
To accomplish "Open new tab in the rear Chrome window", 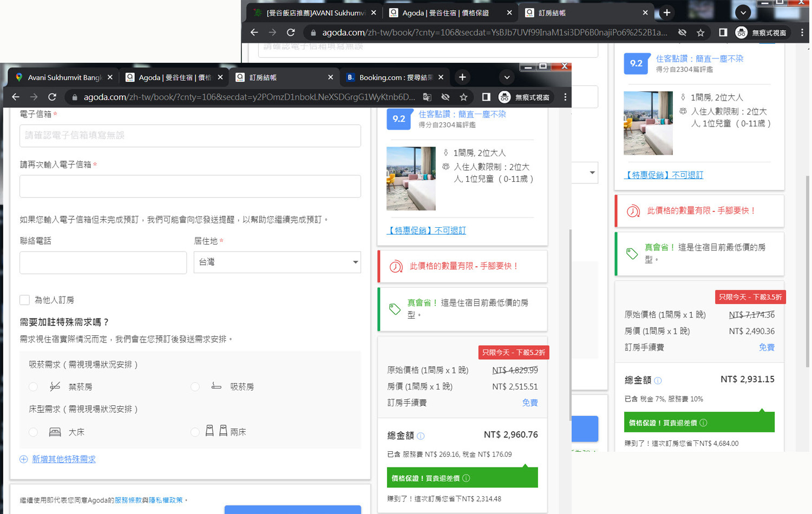I will (x=667, y=12).
